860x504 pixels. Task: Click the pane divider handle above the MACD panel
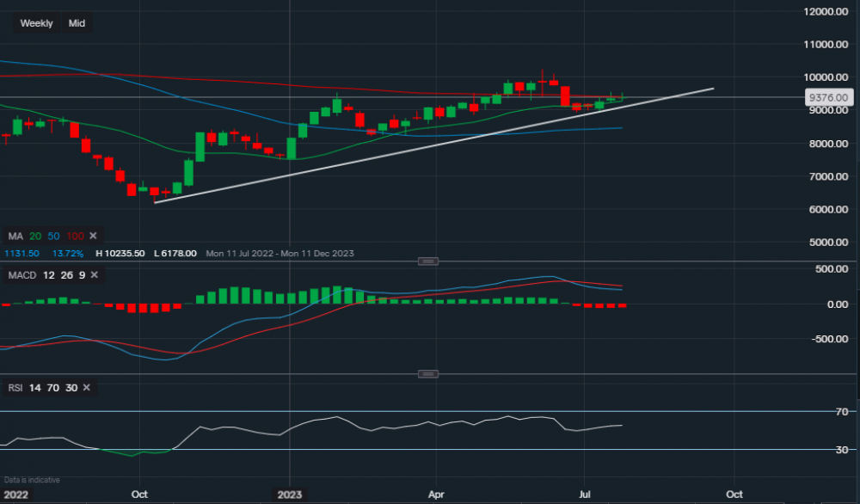pos(427,261)
